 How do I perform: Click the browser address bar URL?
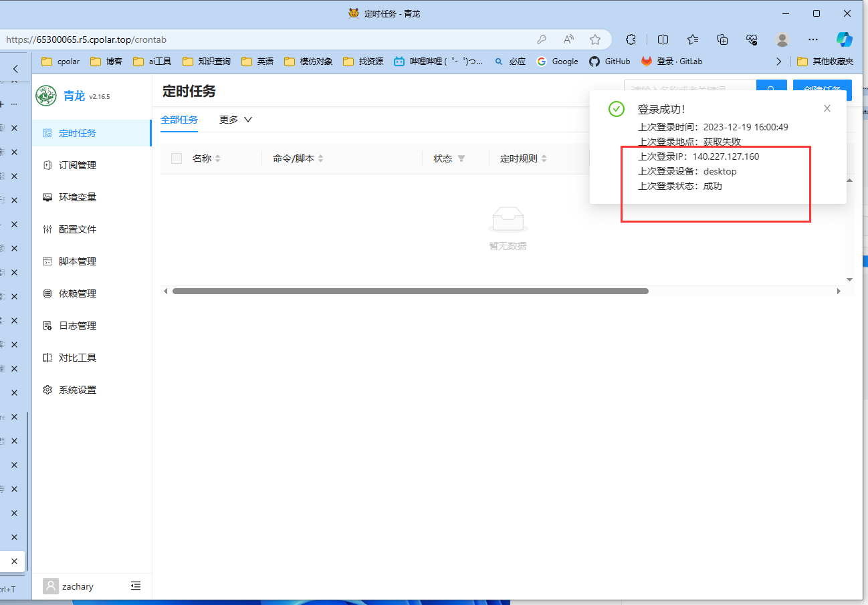click(x=86, y=39)
